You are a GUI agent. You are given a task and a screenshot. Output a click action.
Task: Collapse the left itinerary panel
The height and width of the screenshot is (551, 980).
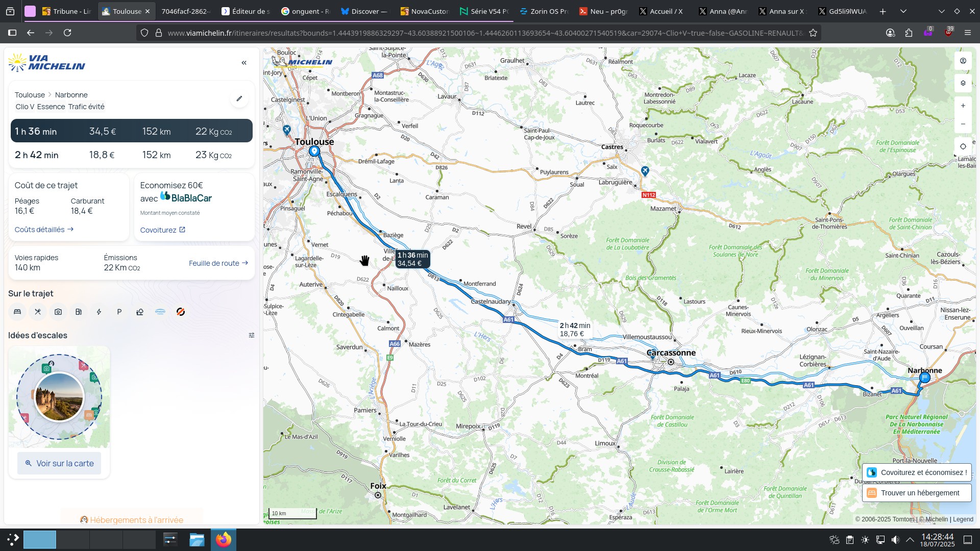[244, 63]
